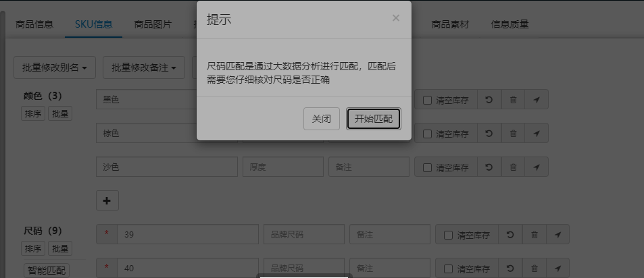Click the trash icon for size 39
The width and height of the screenshot is (644, 278).
pos(535,234)
